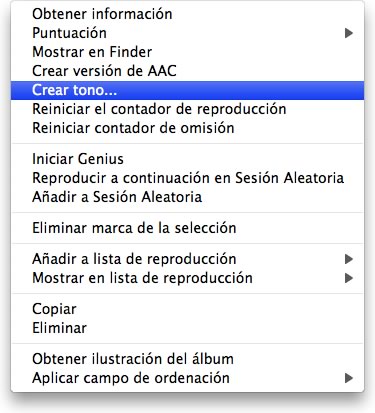This screenshot has height=413, width=375.
Task: Expand arrow beside Mostrar en lista de reproducción
Action: [349, 278]
